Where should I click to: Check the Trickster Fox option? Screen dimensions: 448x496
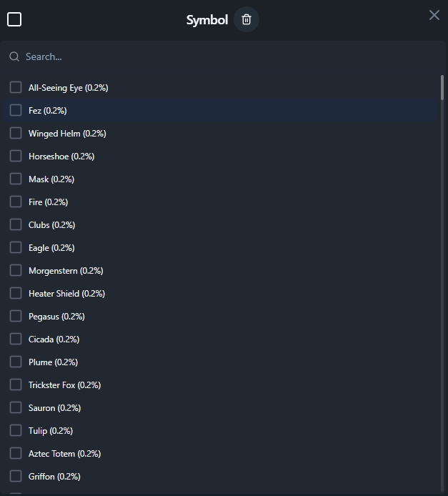16,385
